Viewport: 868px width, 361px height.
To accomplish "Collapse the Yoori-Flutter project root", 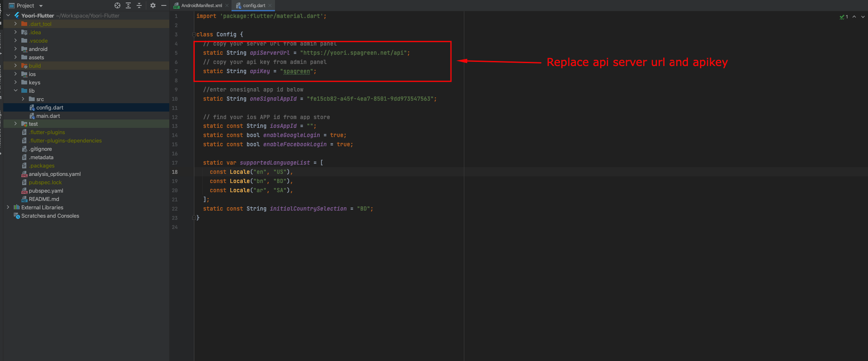I will (8, 15).
